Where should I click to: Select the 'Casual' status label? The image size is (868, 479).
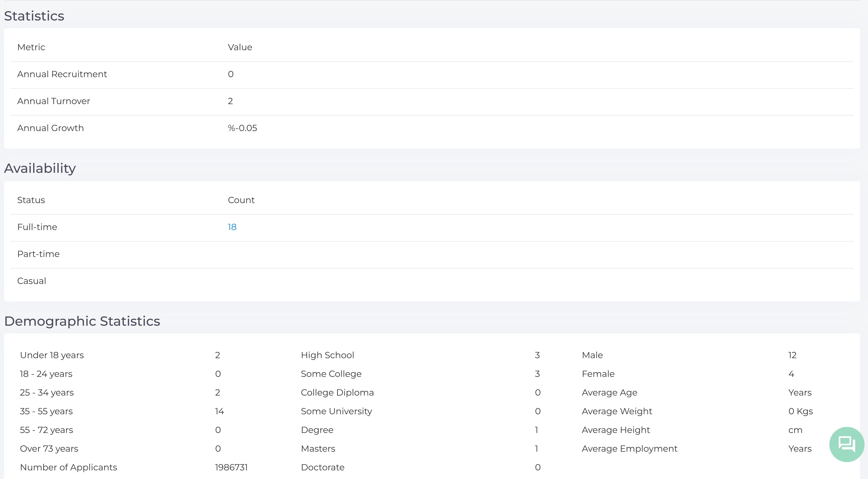coord(32,281)
